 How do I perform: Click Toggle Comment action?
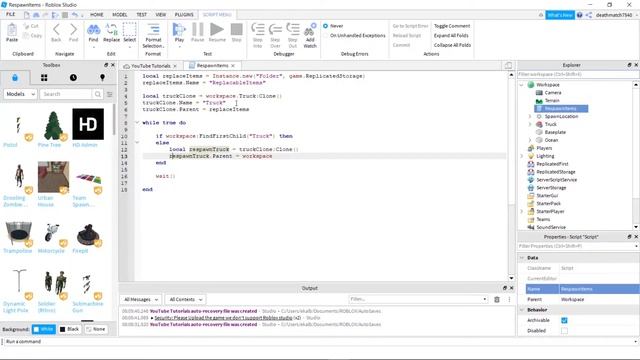tap(452, 26)
